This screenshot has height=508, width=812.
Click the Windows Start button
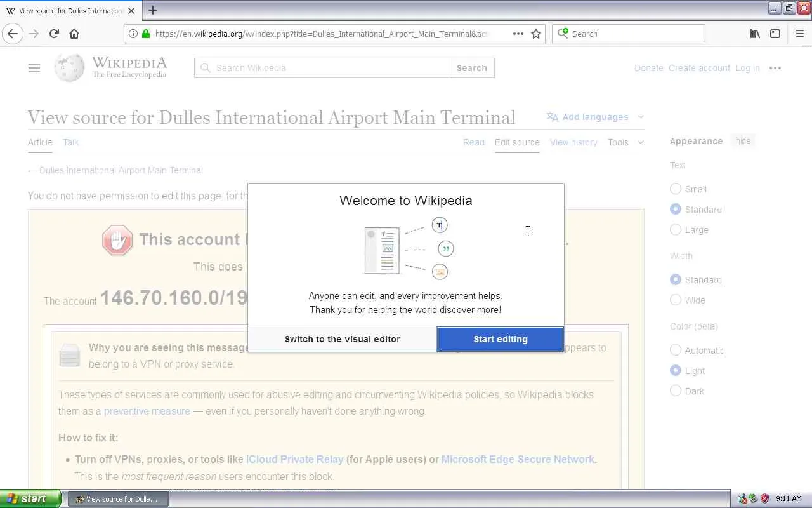(x=30, y=498)
